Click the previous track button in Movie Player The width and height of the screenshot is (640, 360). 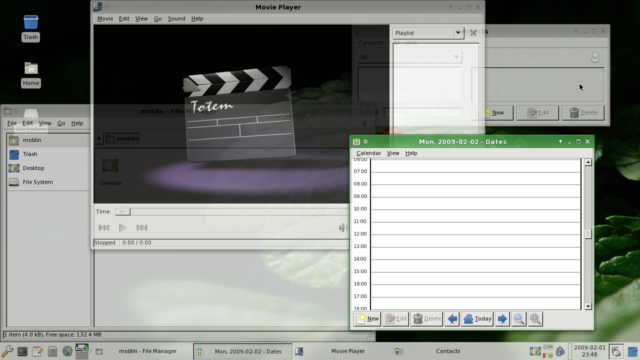104,228
